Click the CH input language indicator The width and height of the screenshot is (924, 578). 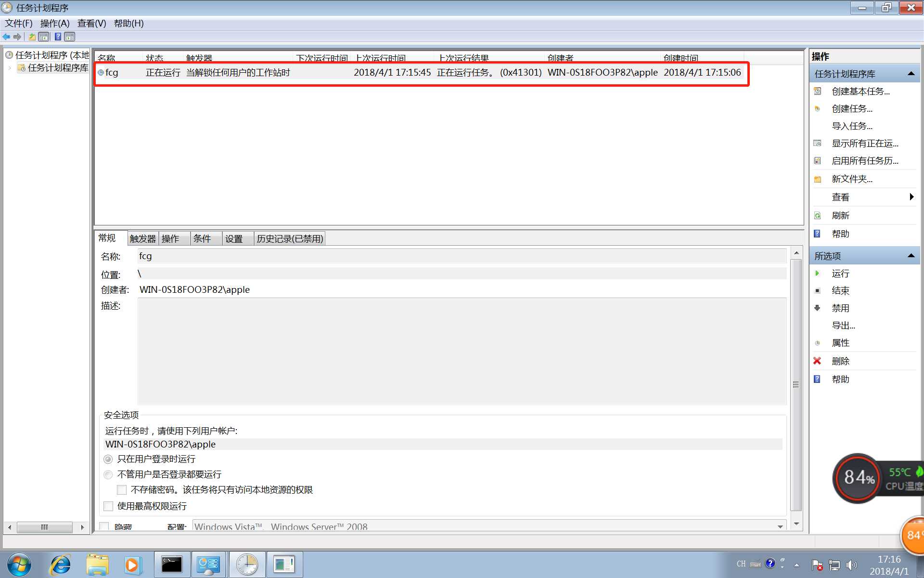tap(741, 564)
